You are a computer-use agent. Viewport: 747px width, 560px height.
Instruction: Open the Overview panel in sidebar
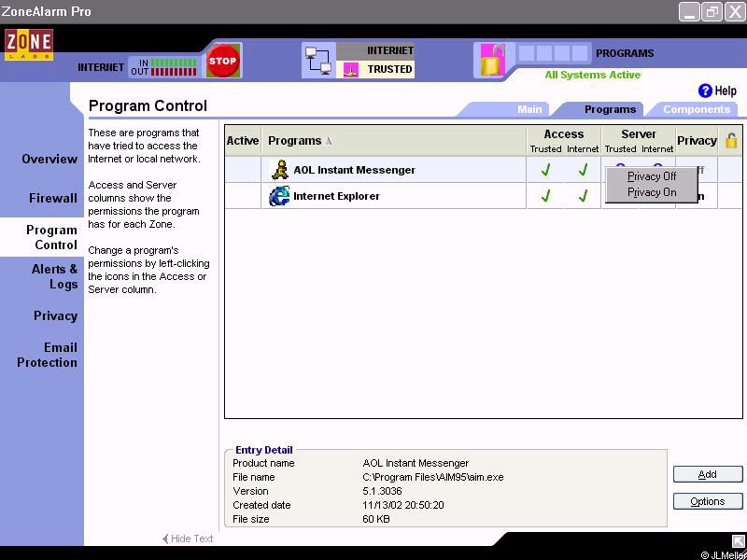[49, 159]
